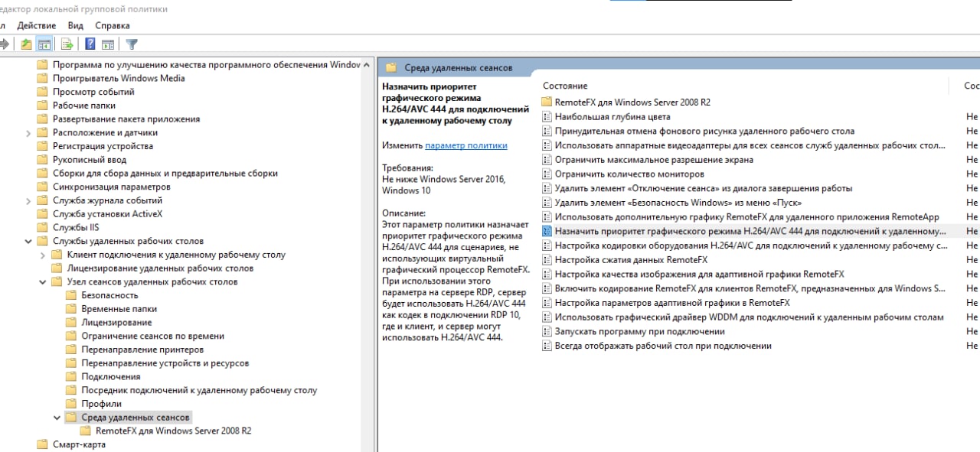Select Просмотр событий in the tree

93,92
